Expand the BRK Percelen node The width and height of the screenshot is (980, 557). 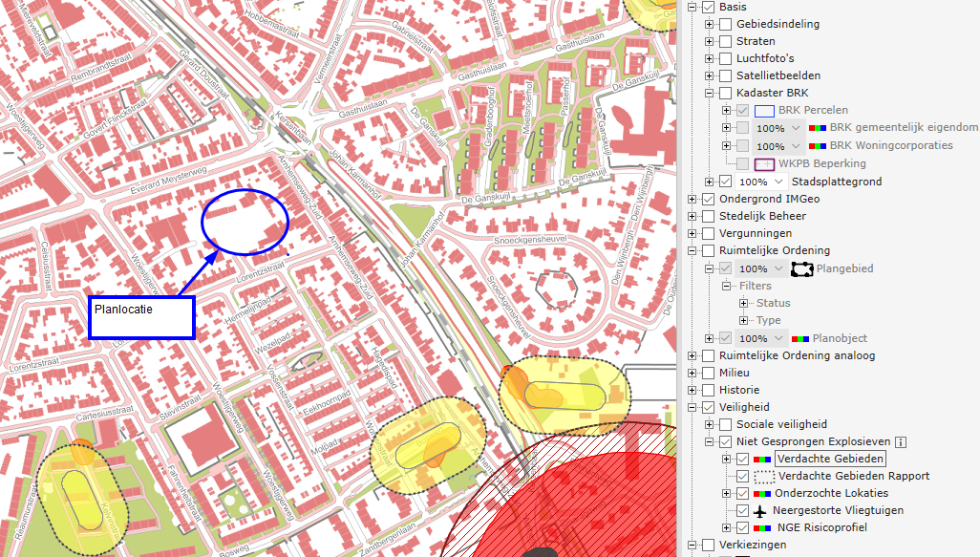[726, 111]
